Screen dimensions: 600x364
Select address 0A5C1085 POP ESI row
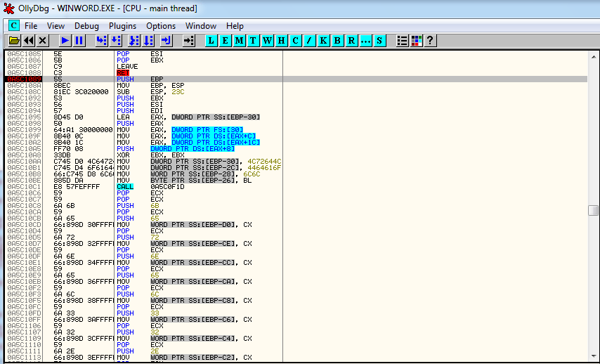coord(297,54)
